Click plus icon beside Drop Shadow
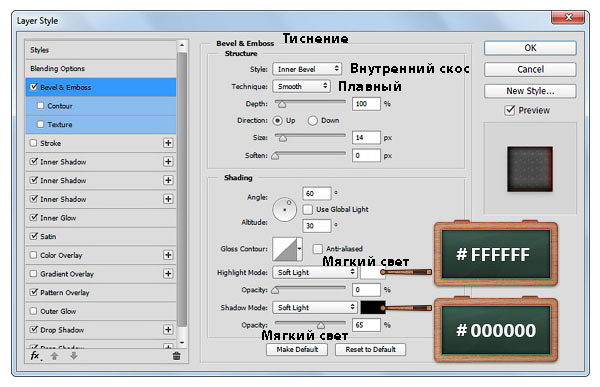600x387 pixels. coord(168,330)
